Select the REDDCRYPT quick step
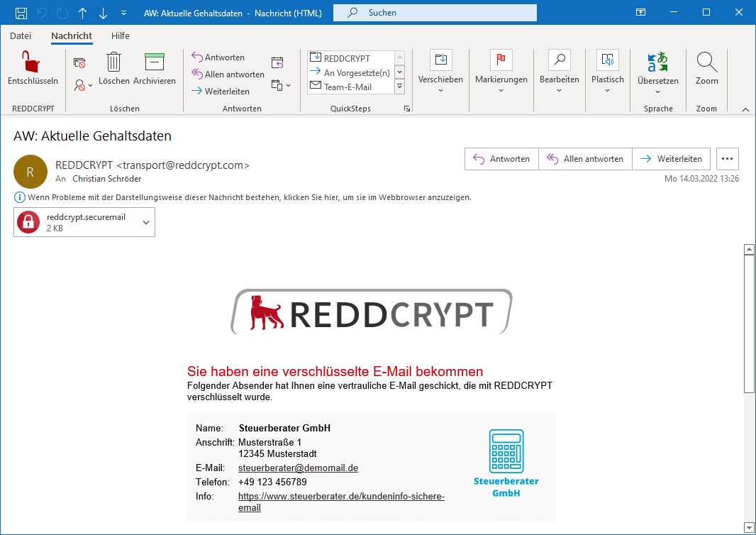Image resolution: width=756 pixels, height=535 pixels. tap(350, 58)
